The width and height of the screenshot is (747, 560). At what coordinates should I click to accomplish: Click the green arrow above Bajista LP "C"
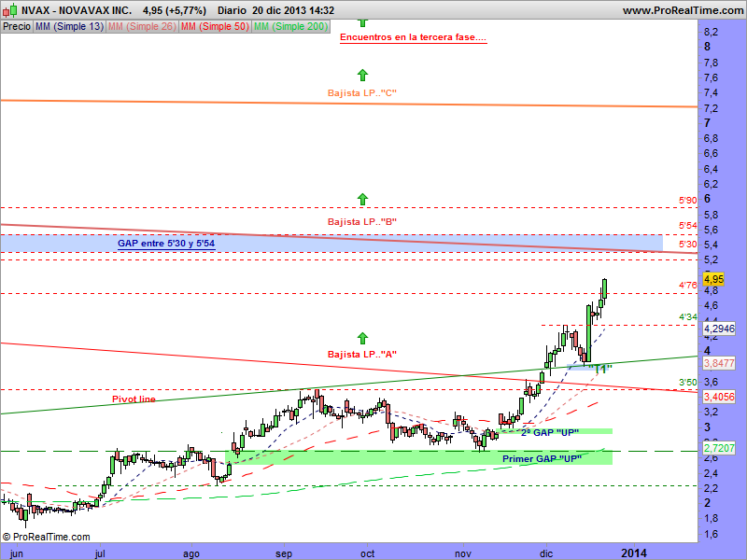pyautogui.click(x=362, y=75)
